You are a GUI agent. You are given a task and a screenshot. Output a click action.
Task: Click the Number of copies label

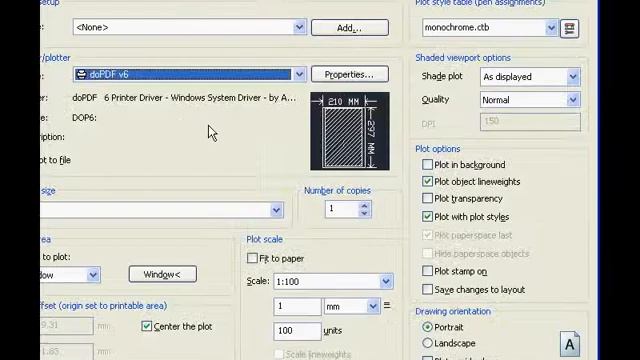[337, 191]
